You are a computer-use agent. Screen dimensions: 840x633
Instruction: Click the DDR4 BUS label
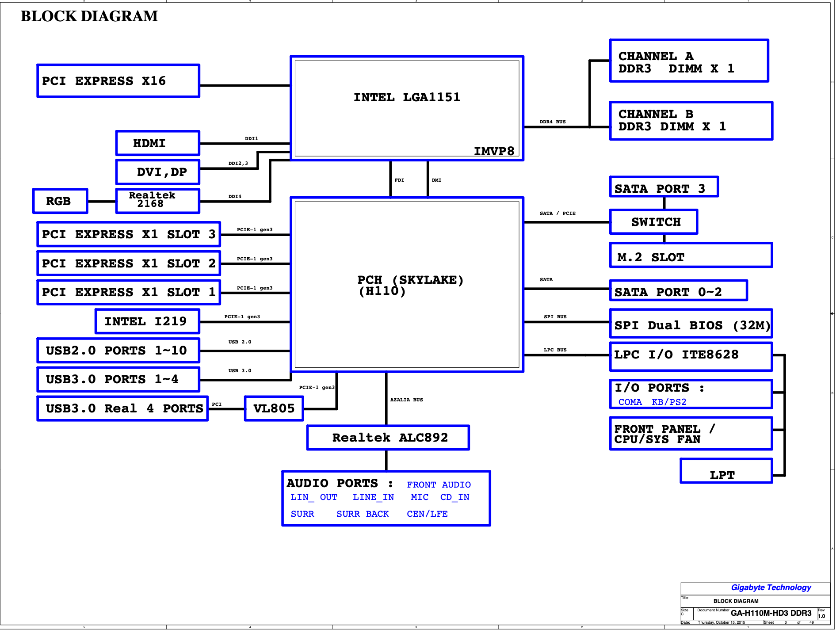click(553, 122)
